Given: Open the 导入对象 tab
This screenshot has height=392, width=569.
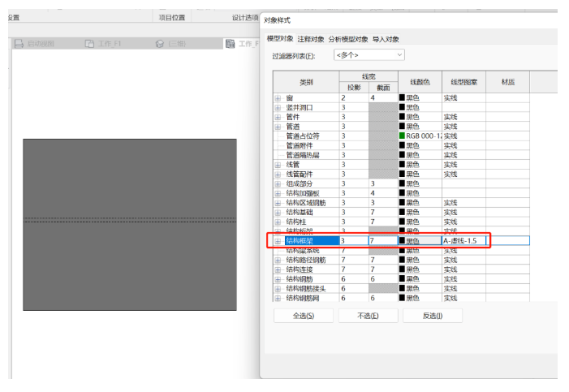Looking at the screenshot, I should 386,39.
